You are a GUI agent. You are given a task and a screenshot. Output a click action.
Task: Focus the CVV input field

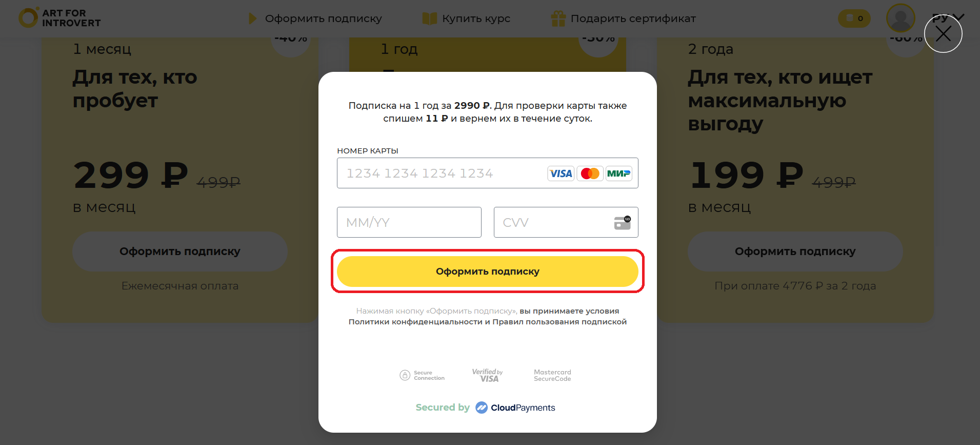pyautogui.click(x=566, y=222)
